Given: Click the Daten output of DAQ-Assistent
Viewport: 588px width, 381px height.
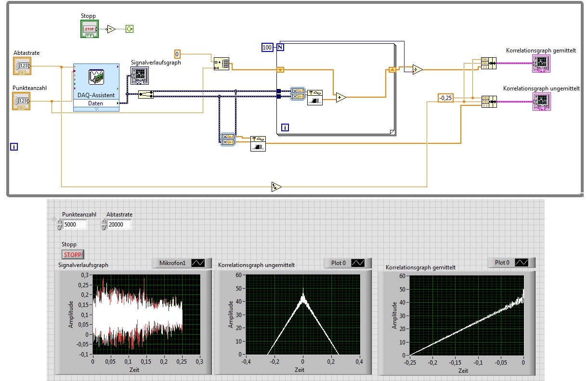Looking at the screenshot, I should point(96,103).
